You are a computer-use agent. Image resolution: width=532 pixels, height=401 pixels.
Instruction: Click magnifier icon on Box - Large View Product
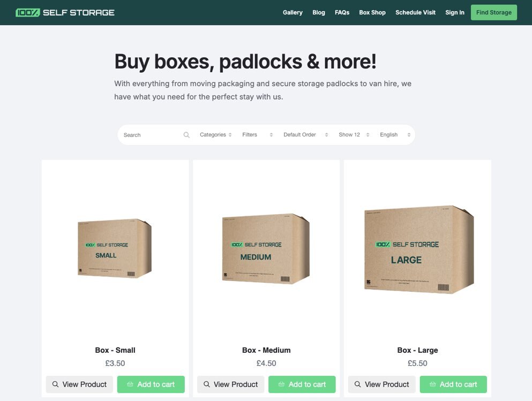tap(357, 384)
